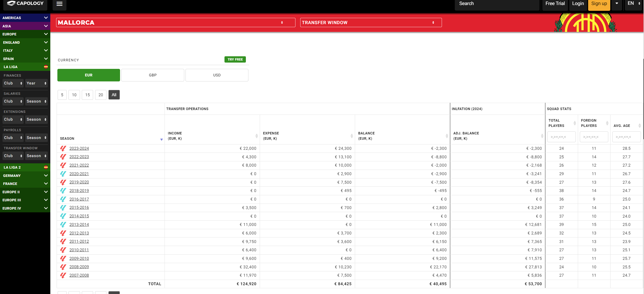The width and height of the screenshot is (644, 294).
Task: Click the Foreign Players filter box
Action: pyautogui.click(x=594, y=137)
